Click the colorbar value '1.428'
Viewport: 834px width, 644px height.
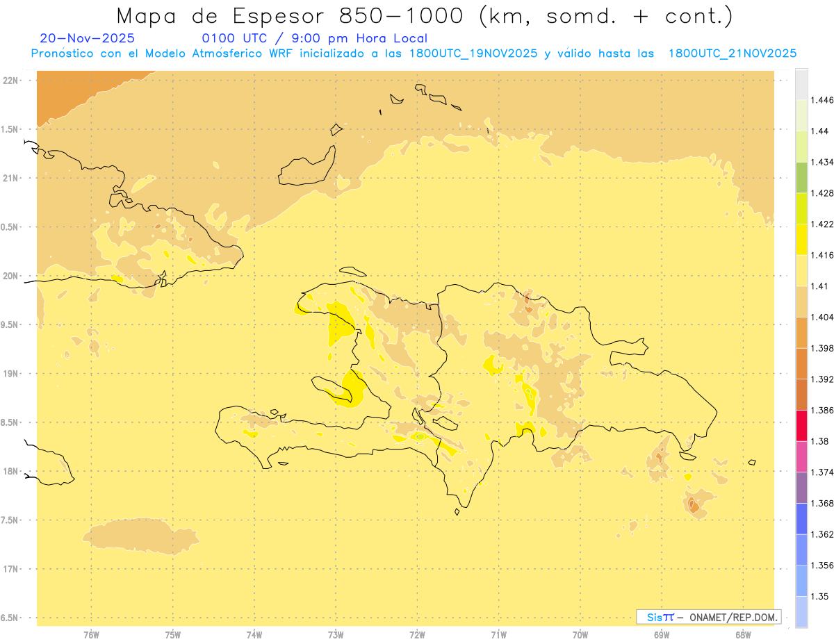[821, 193]
